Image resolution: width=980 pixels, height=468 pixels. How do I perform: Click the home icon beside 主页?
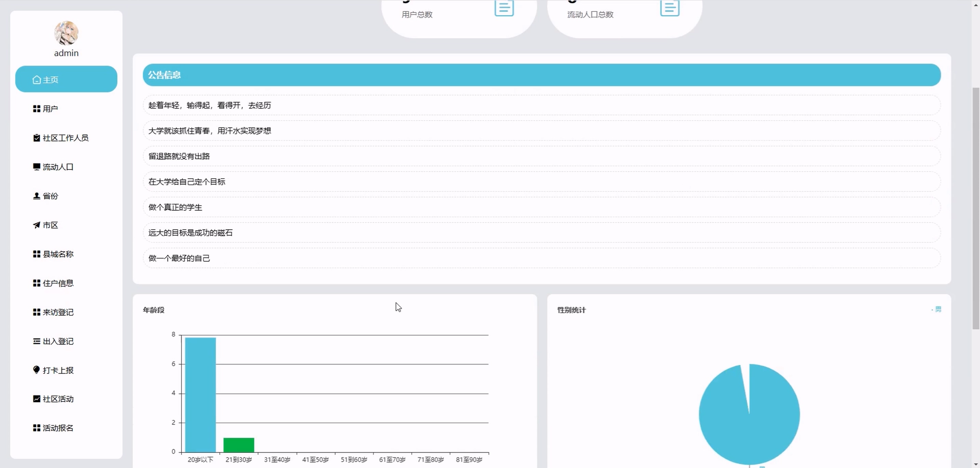click(37, 80)
